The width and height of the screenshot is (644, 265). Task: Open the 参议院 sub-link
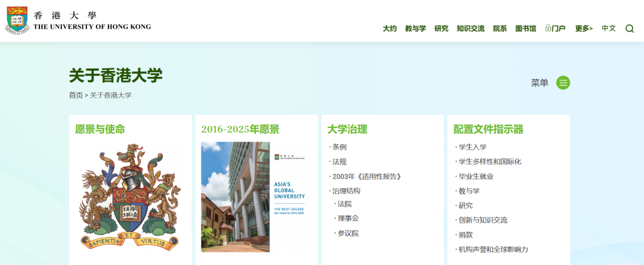(348, 233)
